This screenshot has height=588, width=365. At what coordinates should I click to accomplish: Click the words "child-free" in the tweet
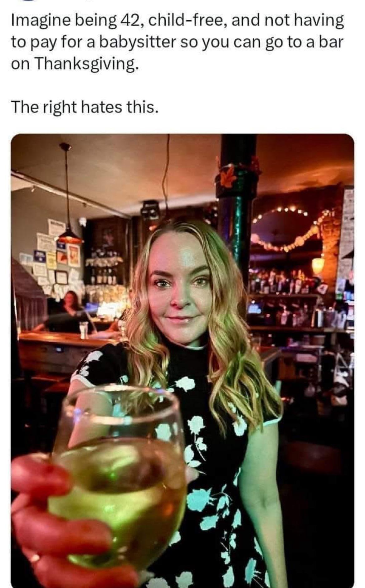(x=185, y=20)
